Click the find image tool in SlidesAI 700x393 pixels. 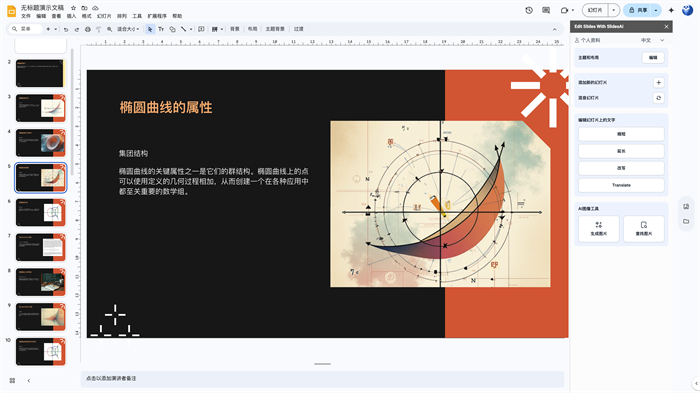(x=644, y=228)
